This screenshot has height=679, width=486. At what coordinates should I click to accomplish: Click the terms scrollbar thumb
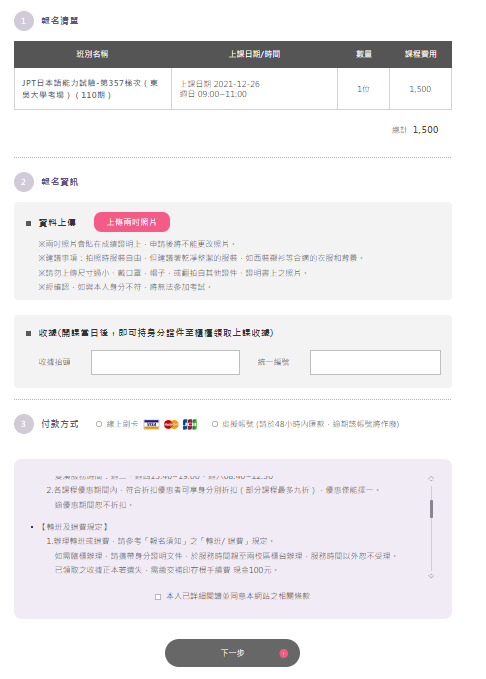[431, 509]
